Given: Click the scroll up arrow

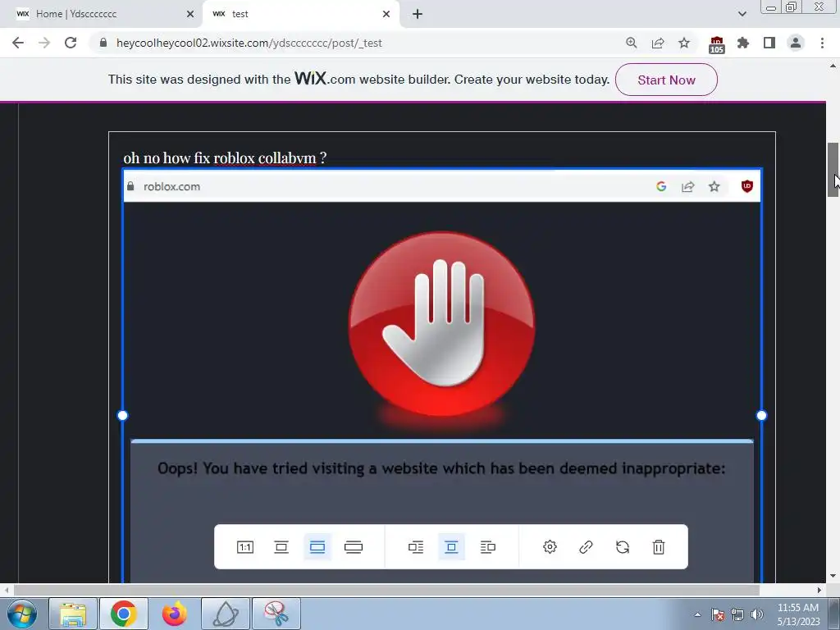Looking at the screenshot, I should click(833, 66).
